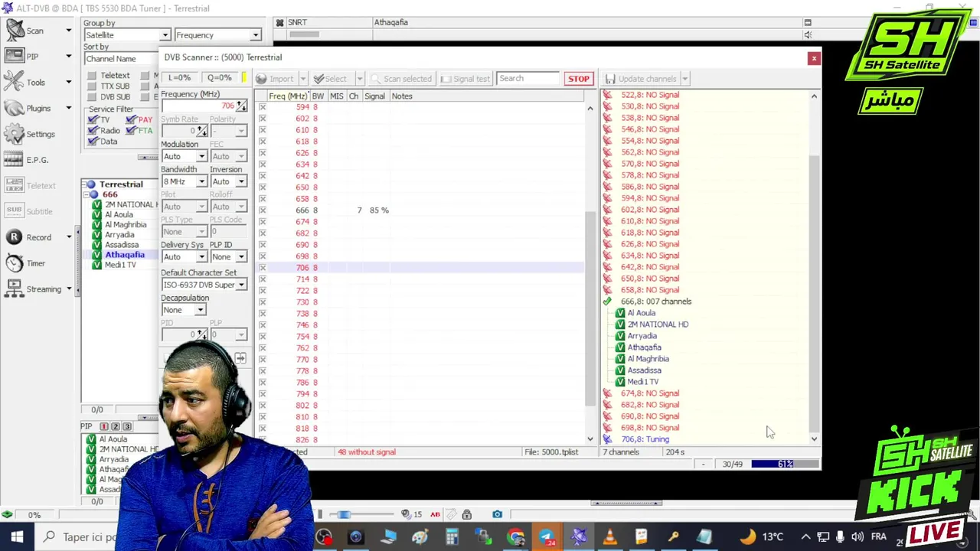Viewport: 980px width, 551px height.
Task: Select Medi1 TV in Terrestrial channel tree
Action: click(120, 265)
